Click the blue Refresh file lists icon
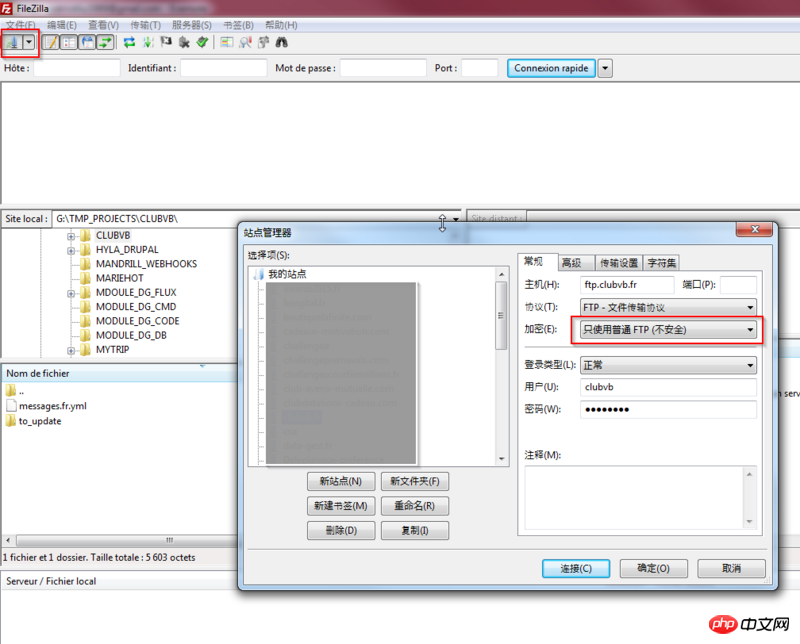 (x=130, y=42)
